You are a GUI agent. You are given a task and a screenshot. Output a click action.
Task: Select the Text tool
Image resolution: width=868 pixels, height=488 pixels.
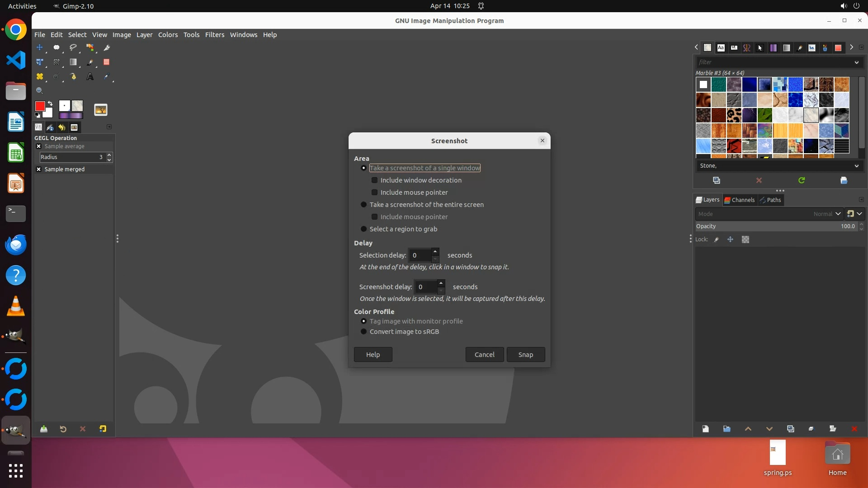tap(90, 76)
